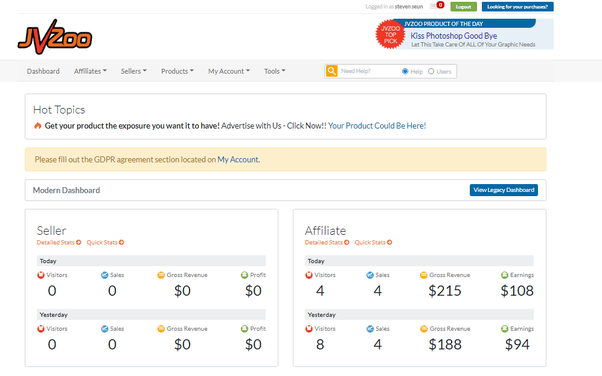Screen dimensions: 602x376
Task: Click Affiliate Quick Stats arrow icon
Action: click(389, 242)
